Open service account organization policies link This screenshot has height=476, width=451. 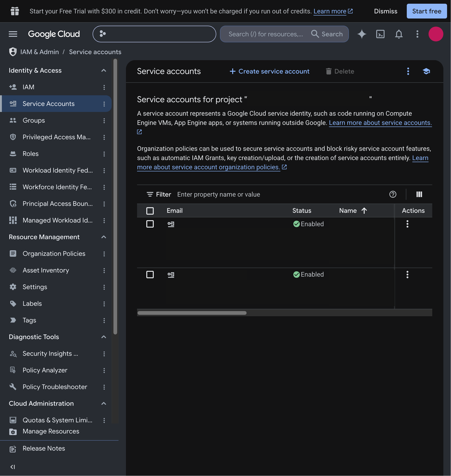(x=208, y=167)
